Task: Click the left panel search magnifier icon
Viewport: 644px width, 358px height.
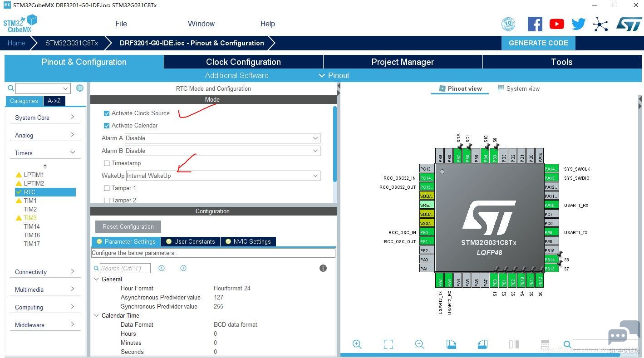Action: (11, 88)
